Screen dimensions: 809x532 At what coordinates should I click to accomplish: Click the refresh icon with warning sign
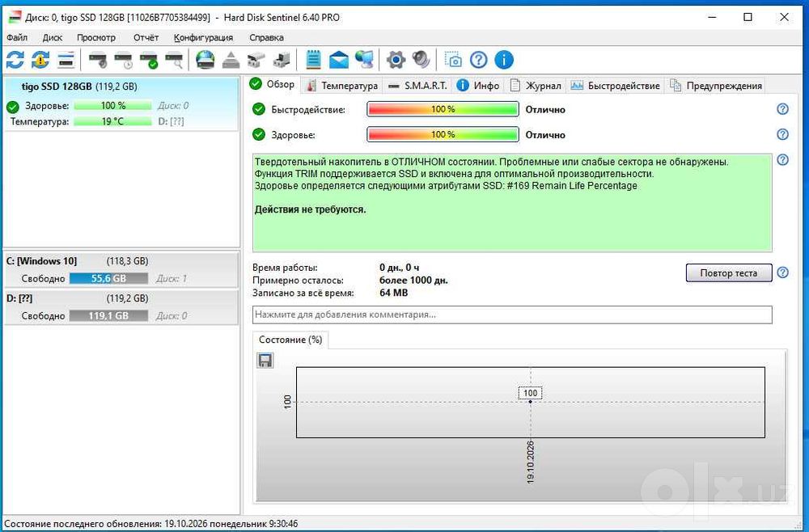(x=40, y=60)
